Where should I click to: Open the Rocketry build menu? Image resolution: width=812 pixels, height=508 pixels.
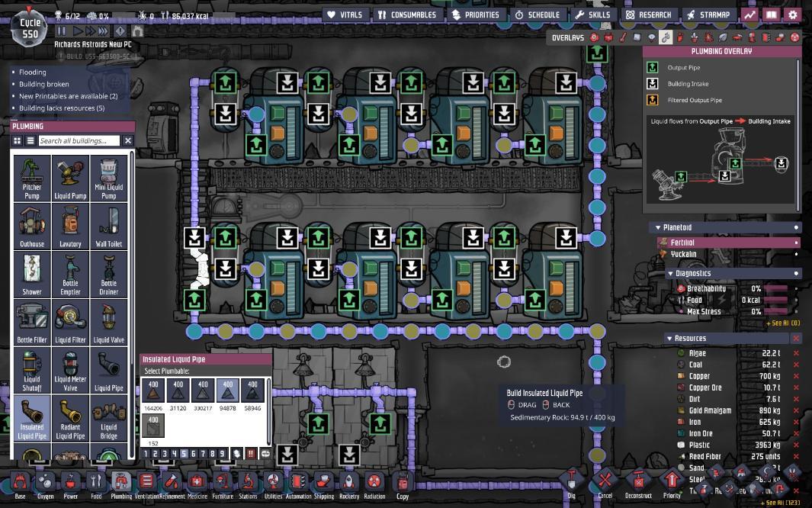coord(349,484)
